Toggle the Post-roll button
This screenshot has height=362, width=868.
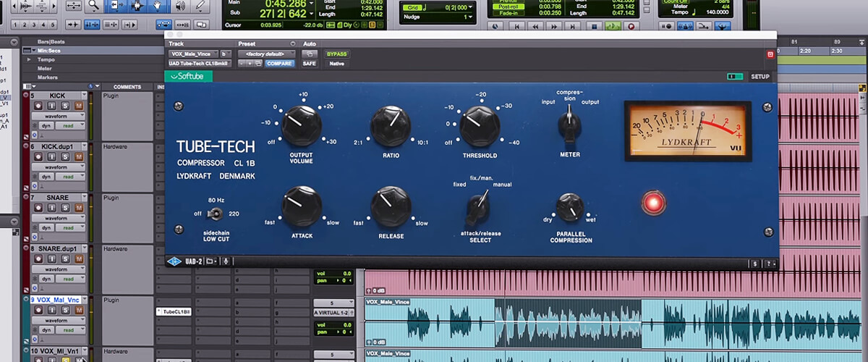(509, 7)
